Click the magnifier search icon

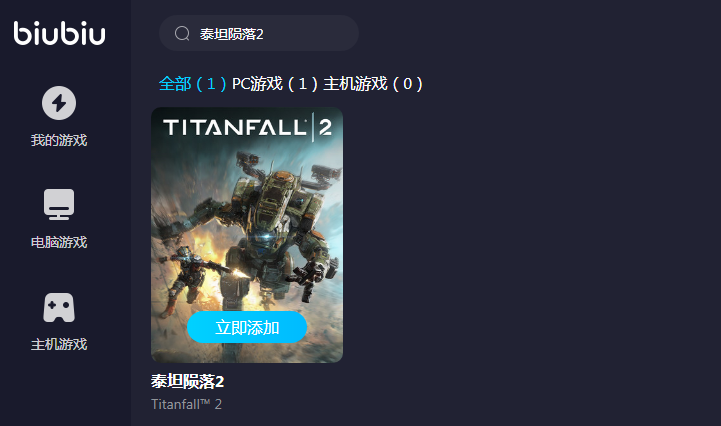tap(182, 34)
